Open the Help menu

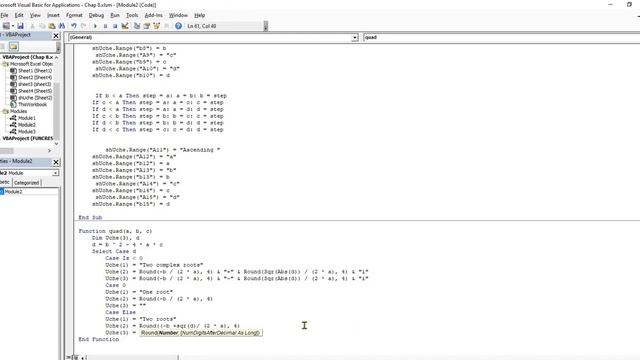tap(200, 15)
